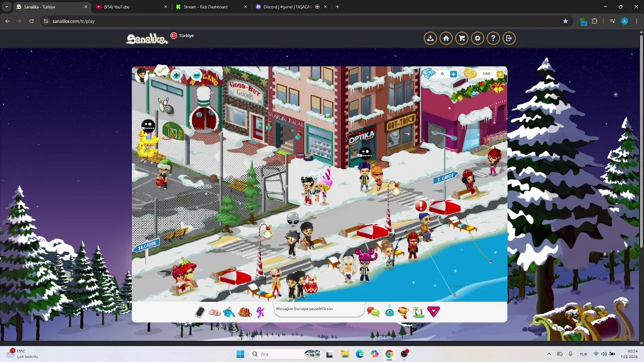Open the purple dancing figure actions icon
Image resolution: width=644 pixels, height=362 pixels.
pos(260,312)
